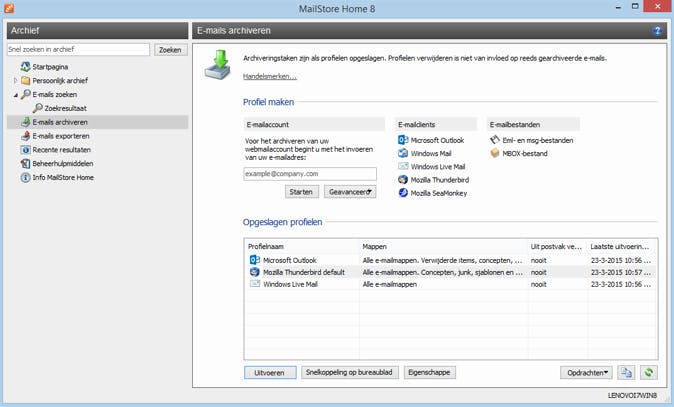Click the Uitvoeren button

coord(270,373)
